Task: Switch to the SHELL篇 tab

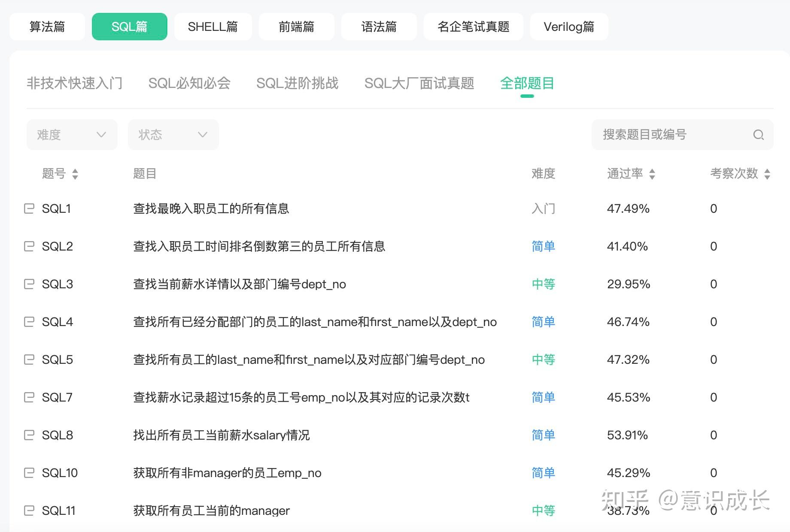Action: tap(213, 26)
